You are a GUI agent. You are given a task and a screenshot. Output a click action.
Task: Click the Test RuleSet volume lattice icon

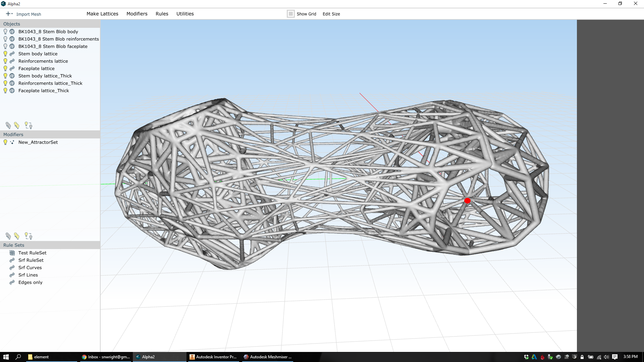(x=12, y=253)
